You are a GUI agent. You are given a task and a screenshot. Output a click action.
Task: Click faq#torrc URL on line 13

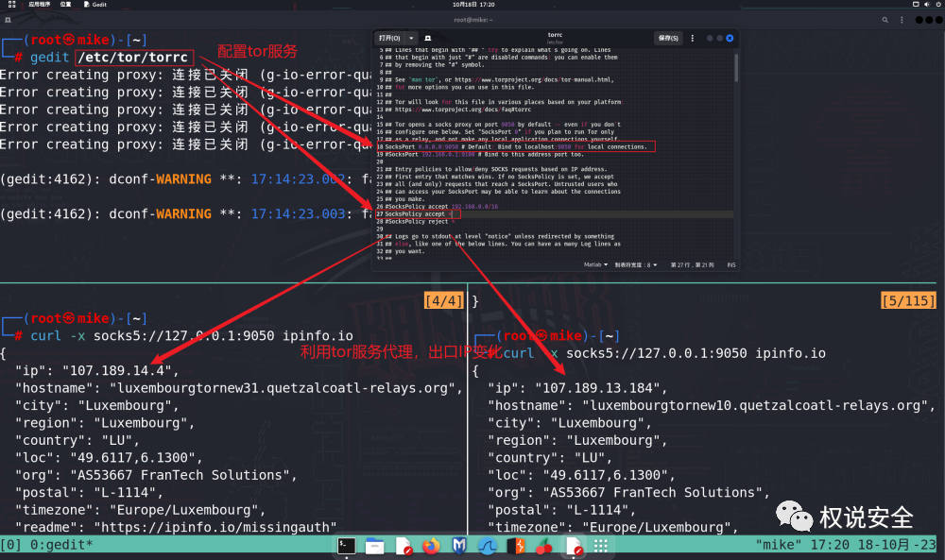click(463, 110)
